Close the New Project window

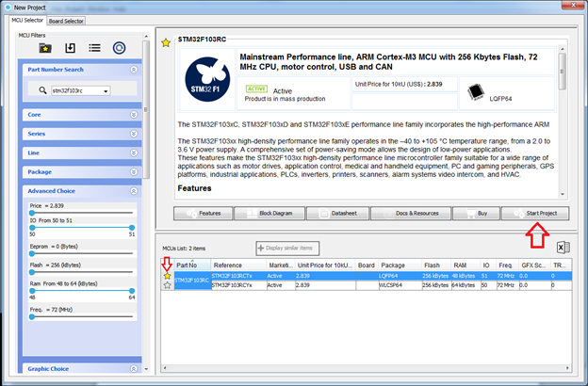click(x=573, y=5)
